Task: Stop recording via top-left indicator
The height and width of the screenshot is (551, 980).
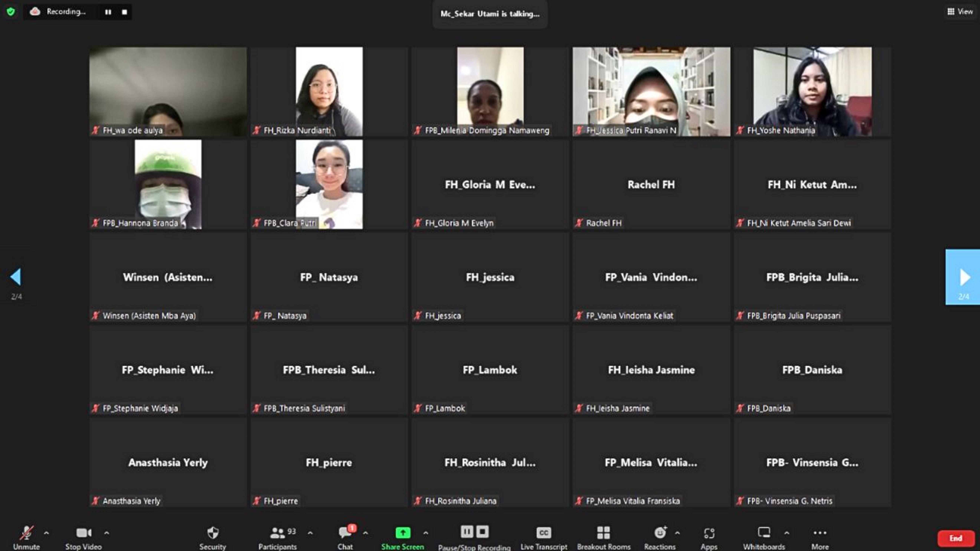Action: coord(124,12)
